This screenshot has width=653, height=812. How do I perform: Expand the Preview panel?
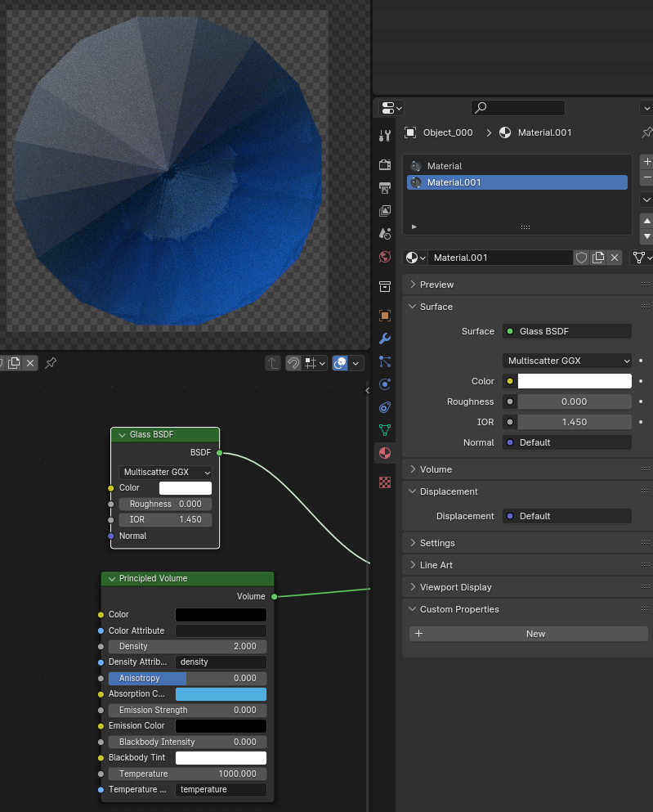(413, 285)
